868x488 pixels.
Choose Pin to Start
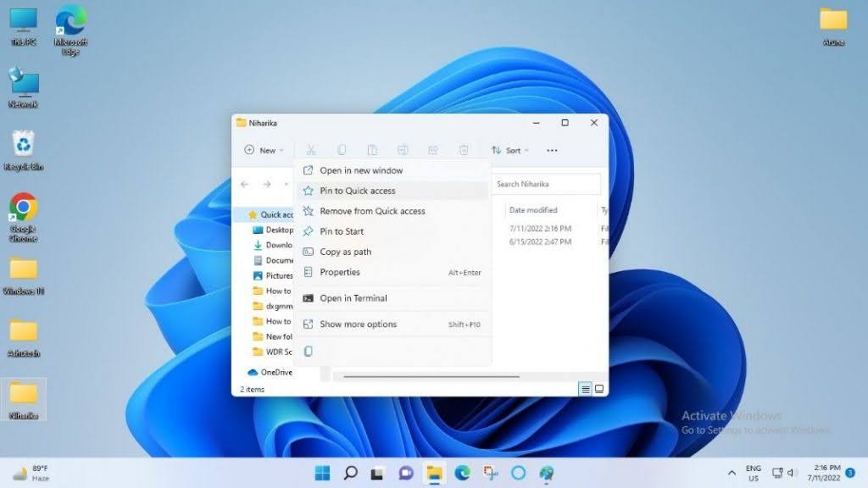pyautogui.click(x=392, y=231)
